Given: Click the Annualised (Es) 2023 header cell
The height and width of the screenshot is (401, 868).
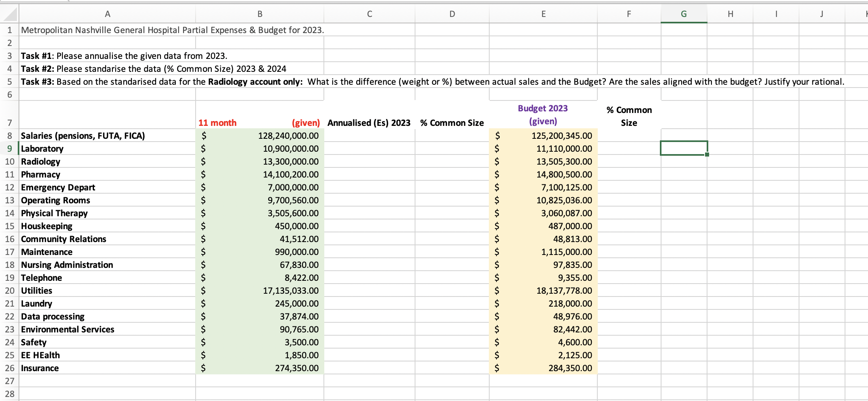Looking at the screenshot, I should (x=369, y=123).
